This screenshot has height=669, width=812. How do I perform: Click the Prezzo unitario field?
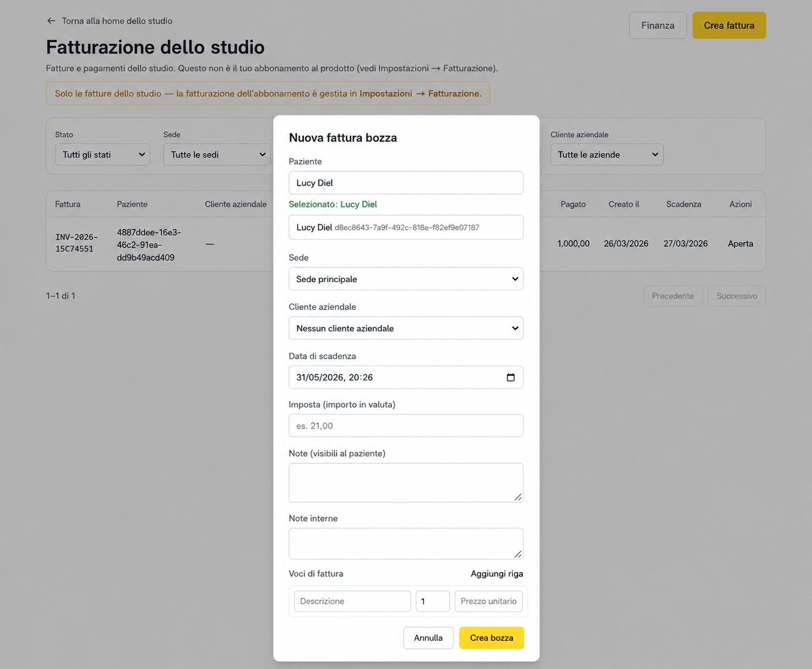(x=489, y=601)
